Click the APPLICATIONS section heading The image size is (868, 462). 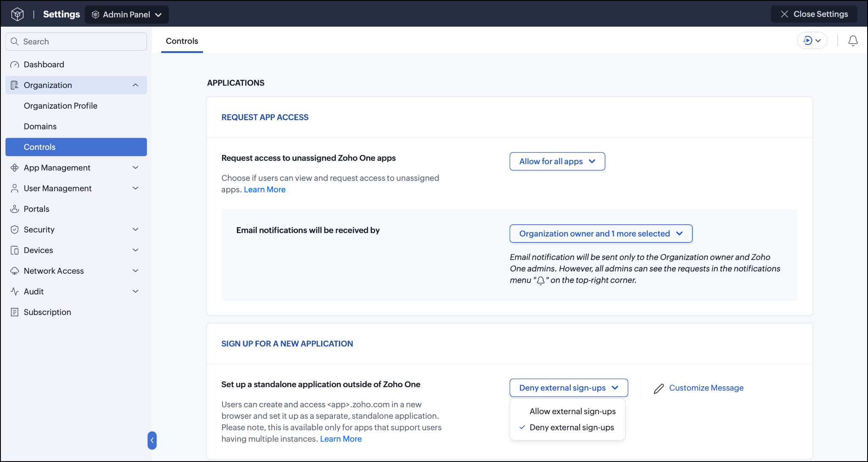236,83
